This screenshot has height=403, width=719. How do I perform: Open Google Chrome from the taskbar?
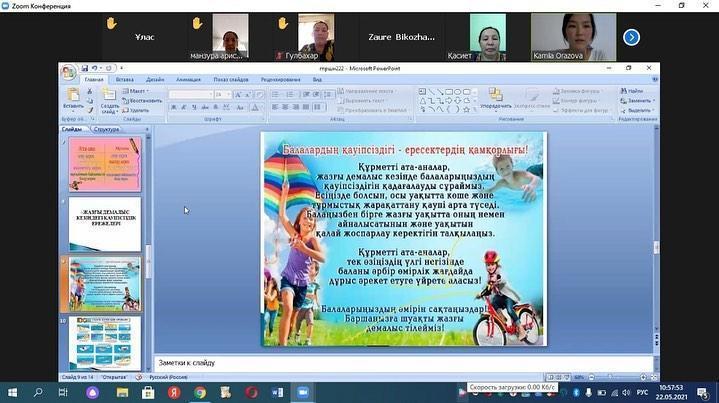coord(200,391)
